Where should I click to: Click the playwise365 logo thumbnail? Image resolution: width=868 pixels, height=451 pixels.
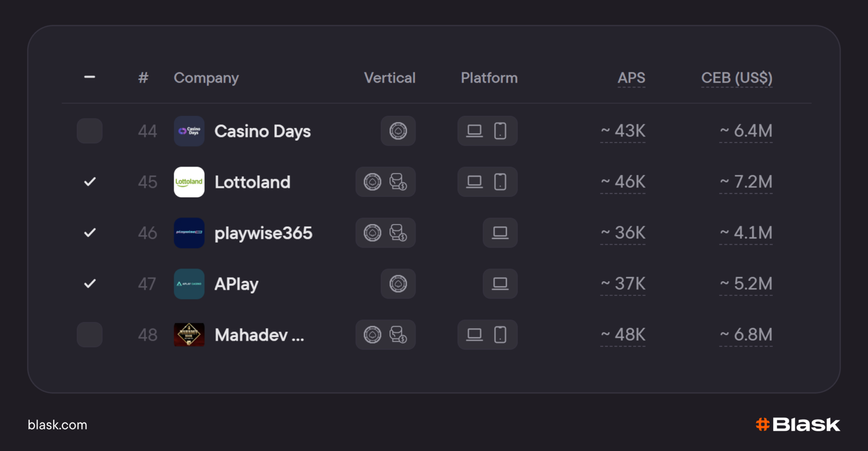click(x=189, y=233)
